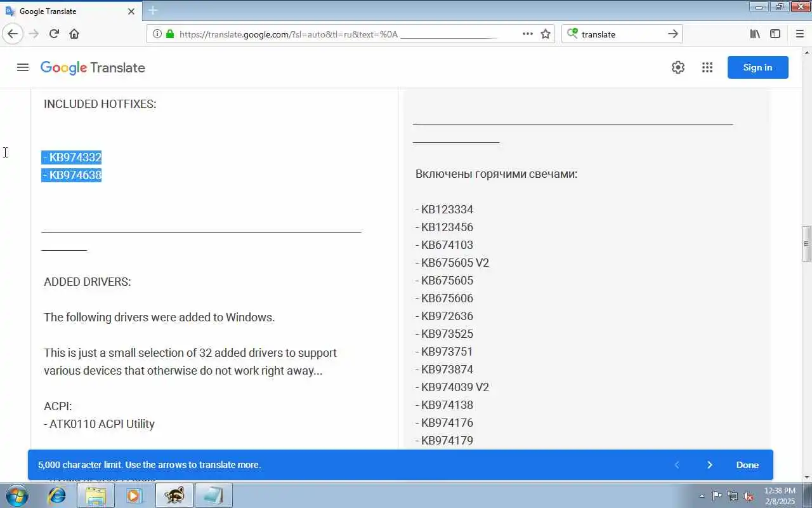Open the Firefox hamburger menu
812x508 pixels.
(799, 34)
